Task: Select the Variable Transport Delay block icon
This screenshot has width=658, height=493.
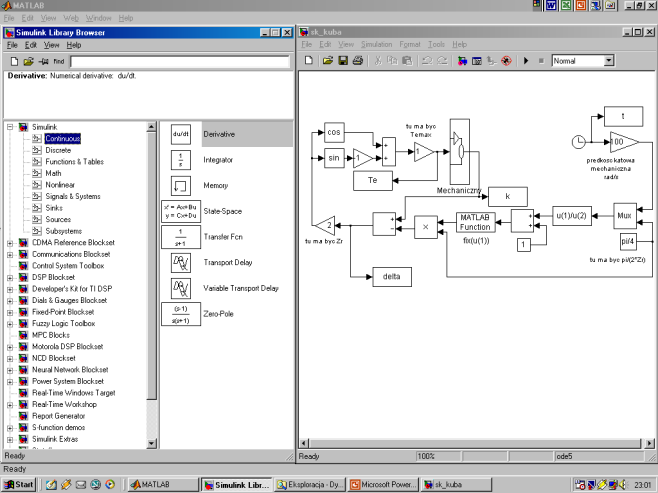Action: (181, 288)
